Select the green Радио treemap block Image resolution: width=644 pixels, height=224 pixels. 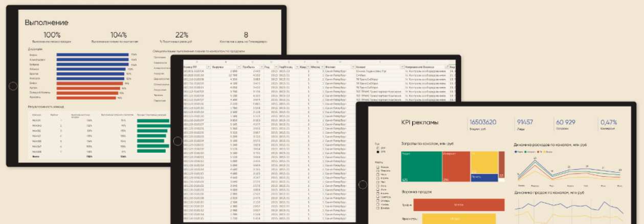coord(421,167)
